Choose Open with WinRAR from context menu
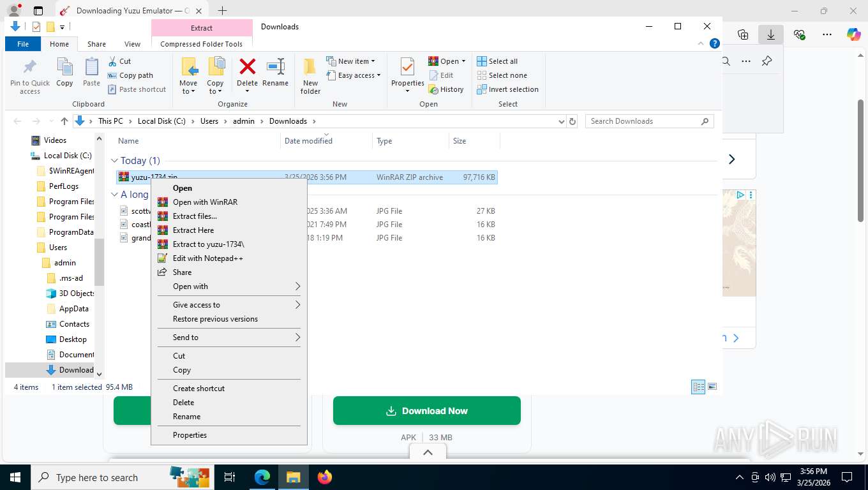Viewport: 868px width, 490px height. coord(228,202)
